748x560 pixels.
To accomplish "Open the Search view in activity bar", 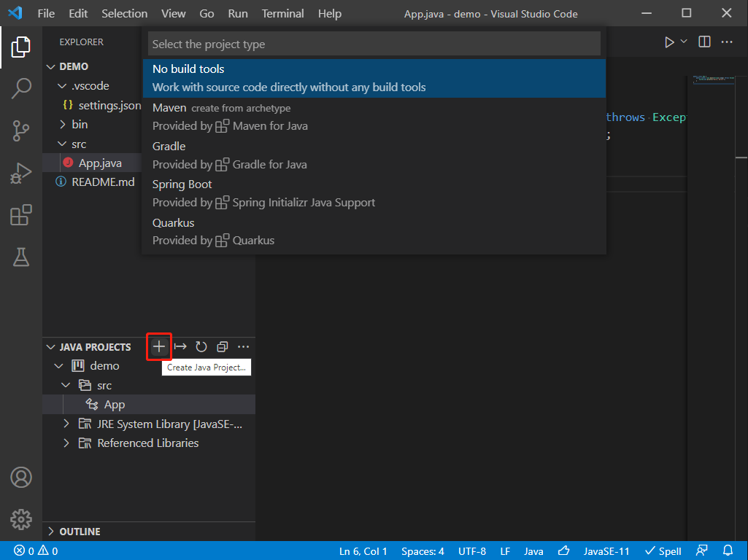I will 21,89.
